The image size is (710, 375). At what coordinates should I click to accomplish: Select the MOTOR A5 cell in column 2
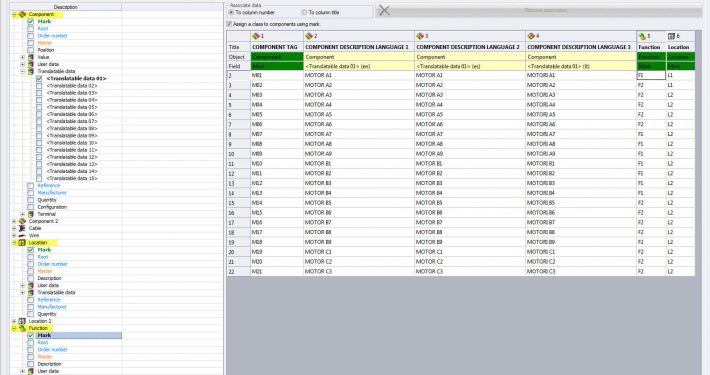tap(359, 115)
